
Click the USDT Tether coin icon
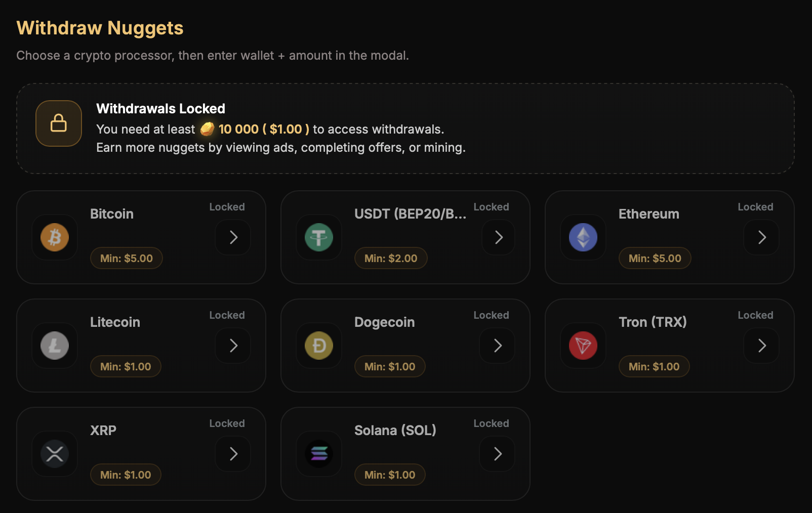click(x=319, y=237)
